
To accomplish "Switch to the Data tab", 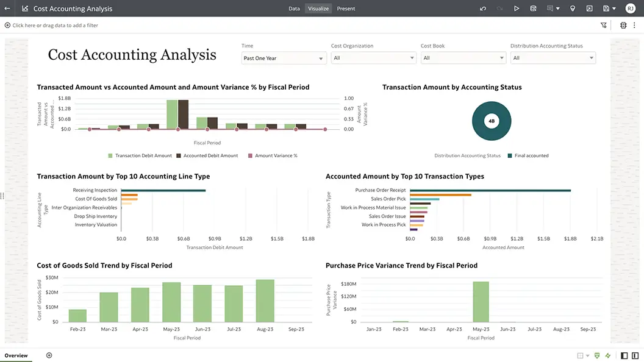I will (x=295, y=9).
